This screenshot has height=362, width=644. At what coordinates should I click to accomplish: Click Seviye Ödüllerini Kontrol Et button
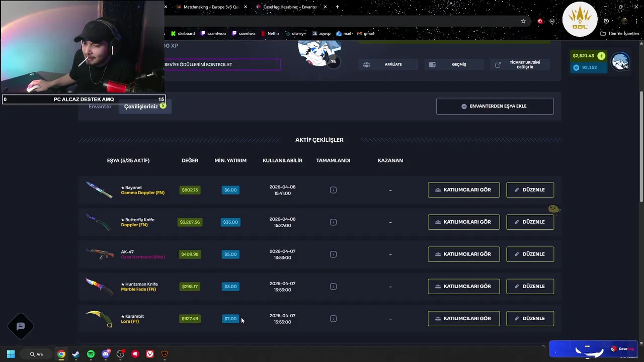pos(222,64)
